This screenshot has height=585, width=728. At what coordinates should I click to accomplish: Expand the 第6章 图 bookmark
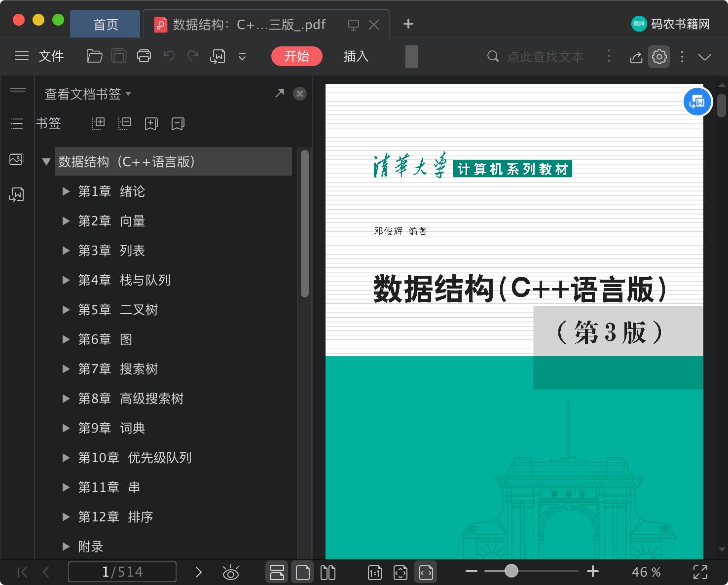pos(66,339)
